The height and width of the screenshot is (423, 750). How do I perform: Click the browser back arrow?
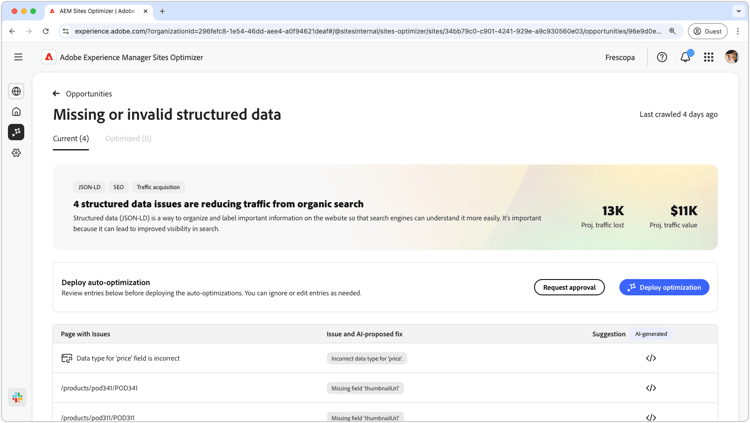coord(12,31)
